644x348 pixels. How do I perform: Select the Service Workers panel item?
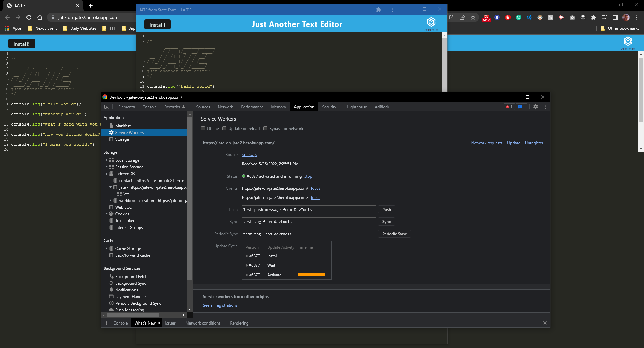pyautogui.click(x=129, y=132)
